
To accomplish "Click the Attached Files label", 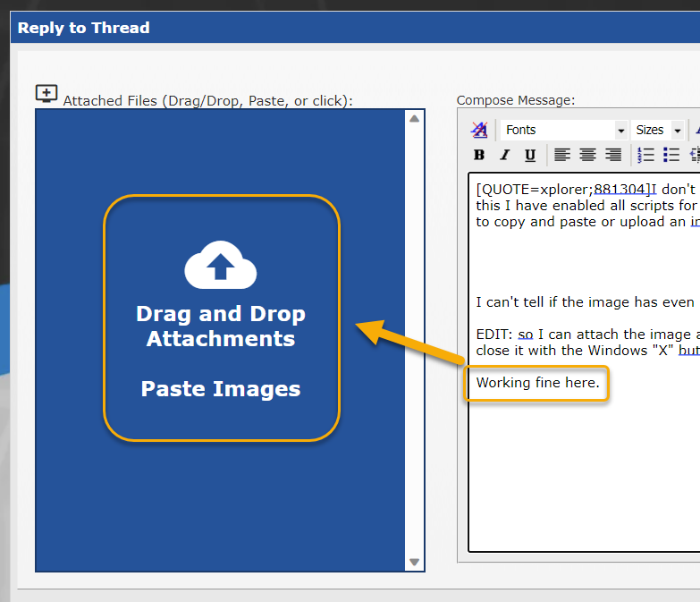I will [x=208, y=101].
